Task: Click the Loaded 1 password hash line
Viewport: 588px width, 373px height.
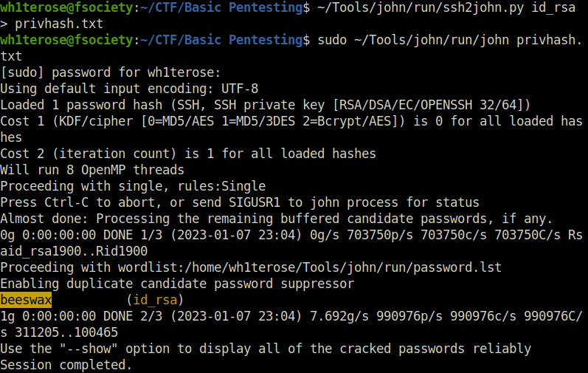Action: tap(265, 105)
